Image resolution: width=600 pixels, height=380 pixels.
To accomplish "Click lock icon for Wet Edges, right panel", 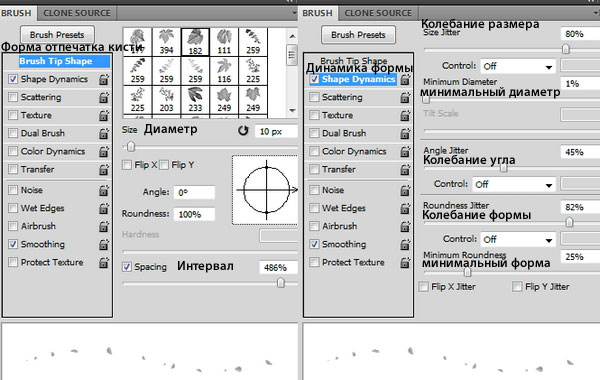I will tap(405, 208).
